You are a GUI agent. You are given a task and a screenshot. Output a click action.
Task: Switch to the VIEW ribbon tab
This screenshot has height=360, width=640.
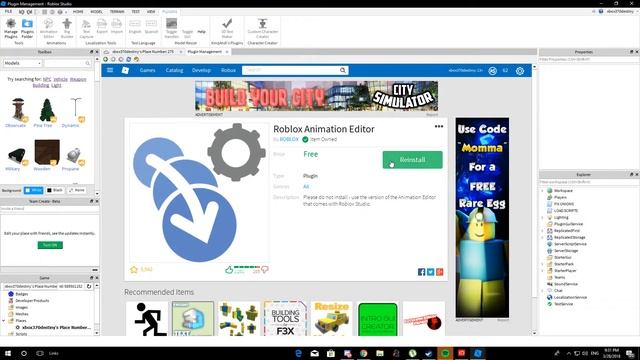(151, 12)
